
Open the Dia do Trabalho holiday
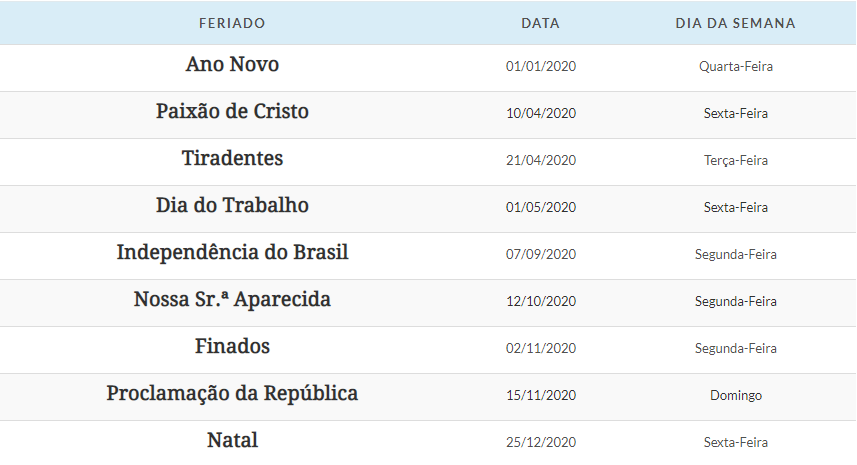click(x=232, y=205)
